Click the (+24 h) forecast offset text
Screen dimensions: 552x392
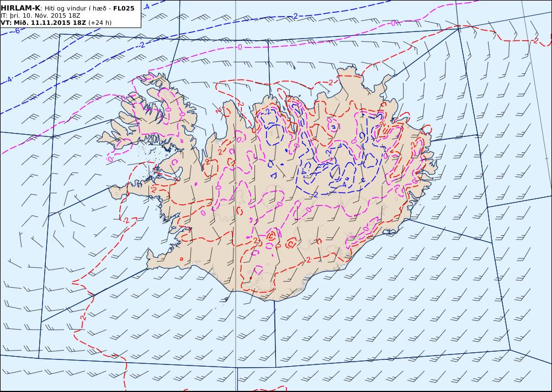pyautogui.click(x=99, y=23)
